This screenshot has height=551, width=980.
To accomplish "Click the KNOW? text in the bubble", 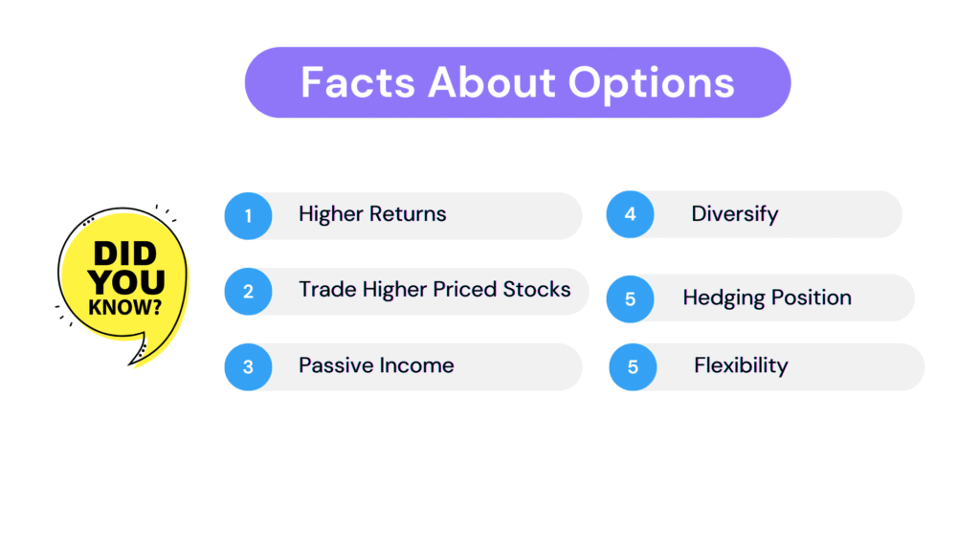I will point(125,307).
